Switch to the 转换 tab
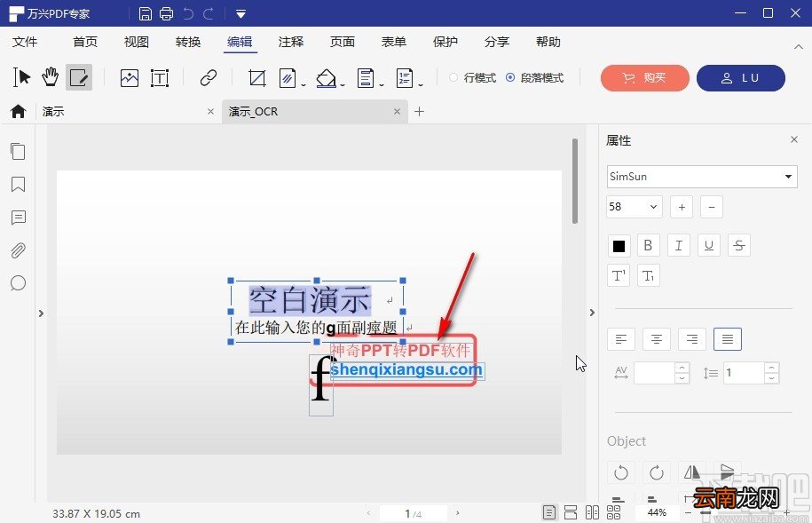Viewport: 812px width, 523px height. pos(188,42)
